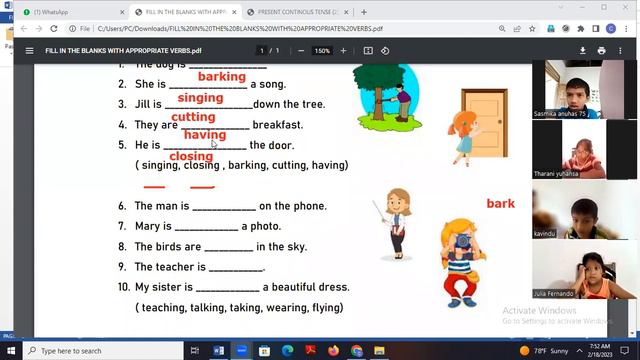The image size is (640, 360).
Task: Switch to Present Continuous Tense tab
Action: (298, 12)
